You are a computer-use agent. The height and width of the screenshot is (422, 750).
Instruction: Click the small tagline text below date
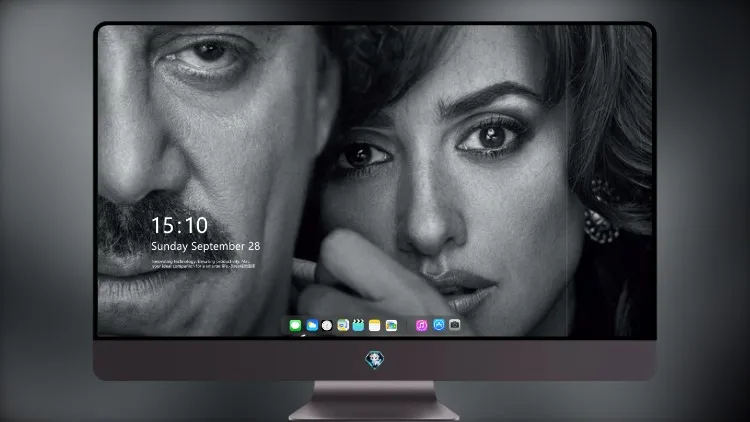click(x=203, y=264)
